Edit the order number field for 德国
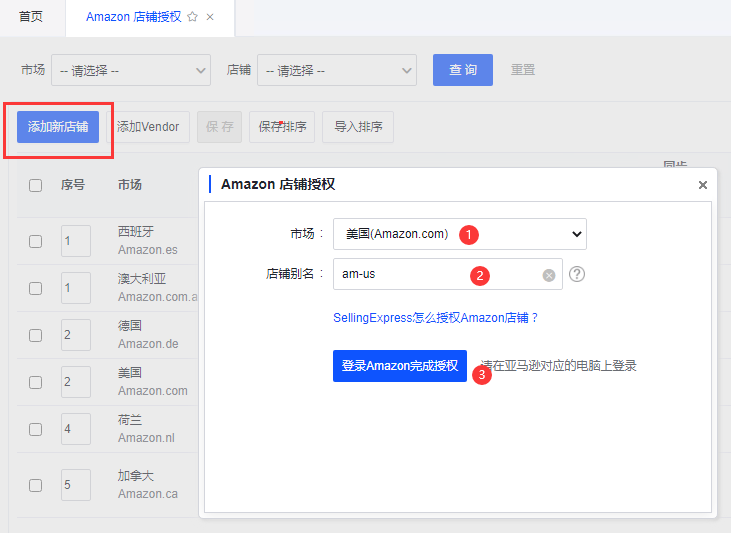Viewport: 731px width, 533px height. coord(76,335)
